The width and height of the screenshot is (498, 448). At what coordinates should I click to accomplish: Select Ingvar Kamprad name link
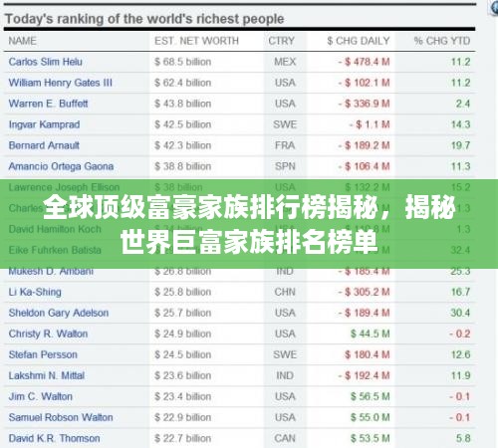coord(44,124)
